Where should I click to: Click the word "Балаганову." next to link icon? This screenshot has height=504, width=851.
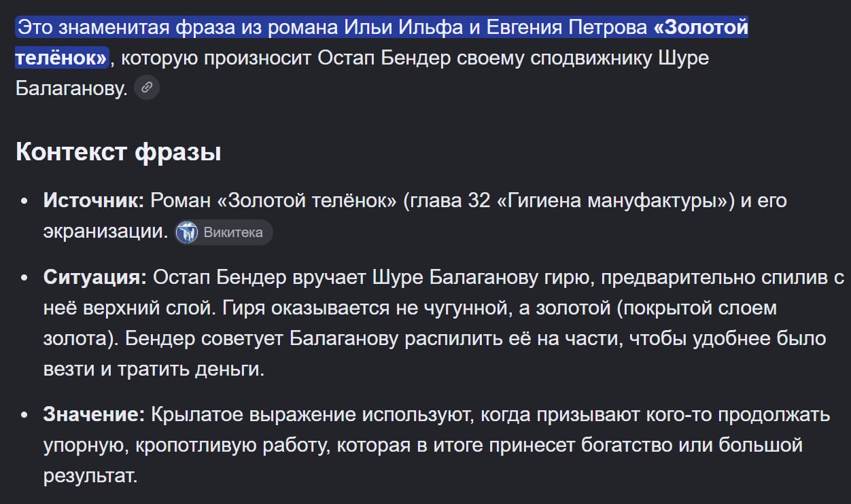pos(71,88)
